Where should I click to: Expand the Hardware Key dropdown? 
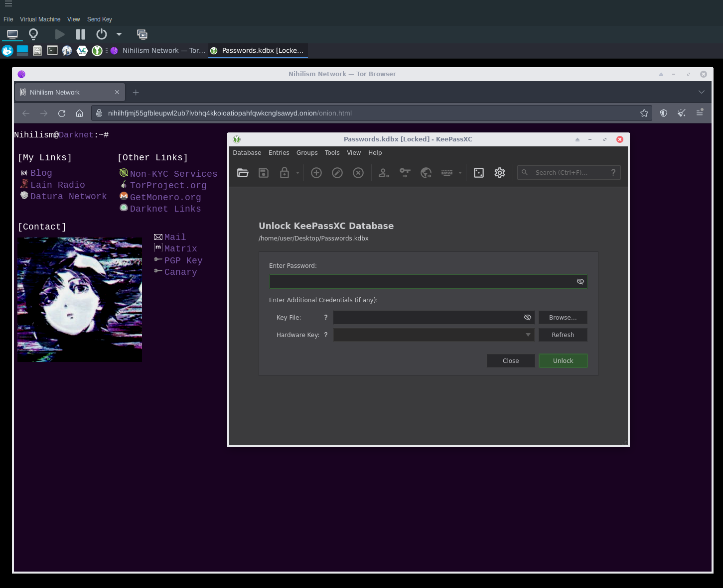(x=528, y=335)
